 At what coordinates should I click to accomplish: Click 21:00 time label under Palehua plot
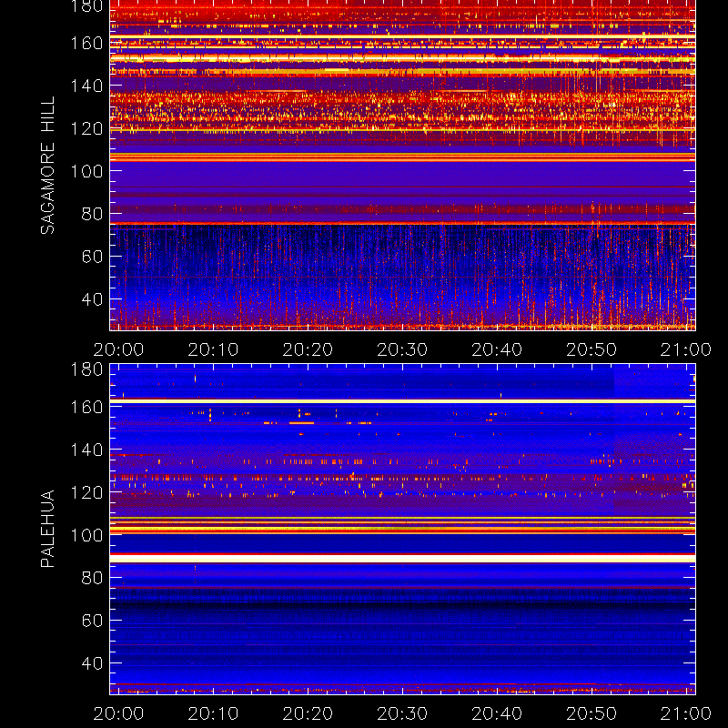[x=686, y=713]
